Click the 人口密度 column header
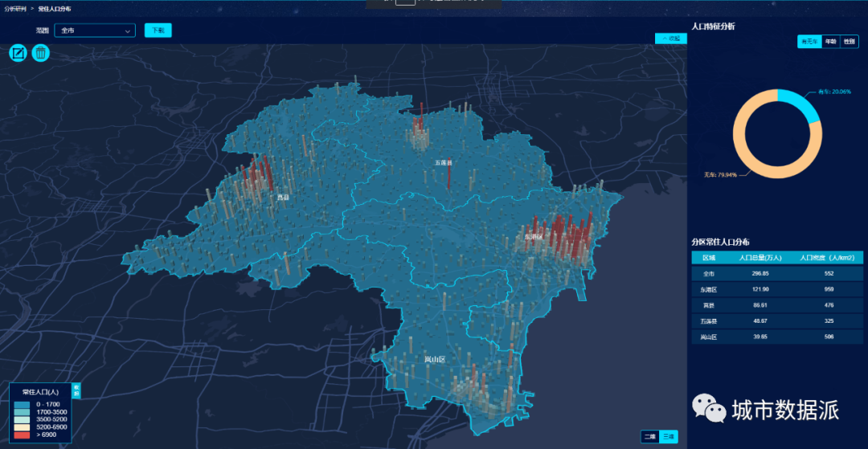 [x=828, y=258]
